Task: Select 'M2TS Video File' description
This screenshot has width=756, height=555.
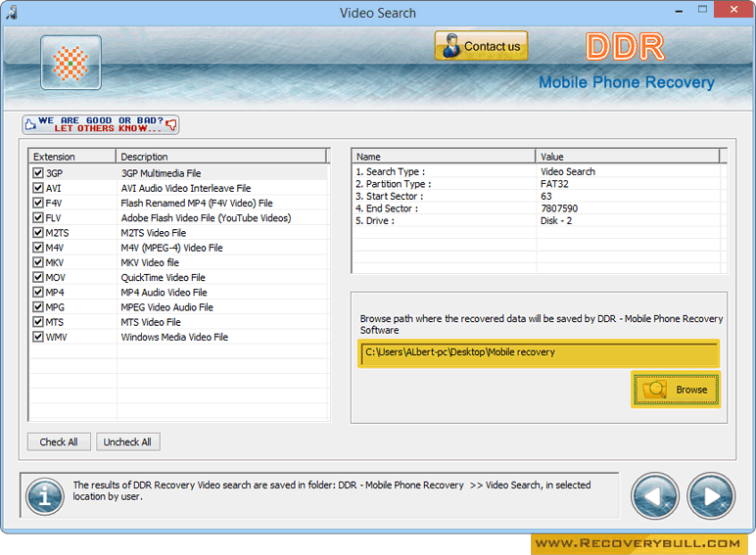Action: click(x=154, y=233)
